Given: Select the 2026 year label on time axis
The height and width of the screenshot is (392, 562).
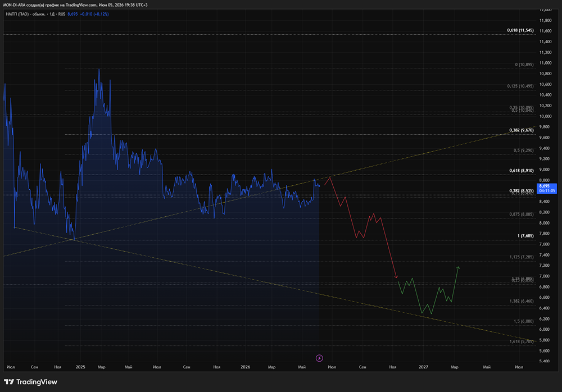Looking at the screenshot, I should click(245, 367).
